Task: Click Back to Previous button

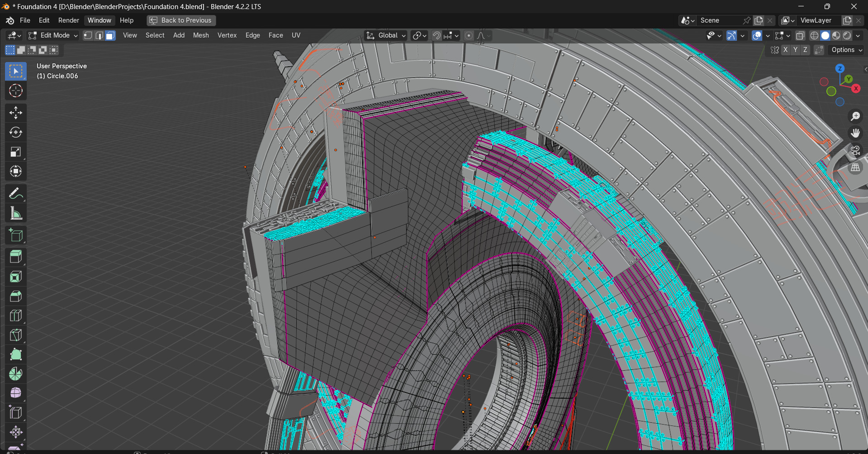Action: point(181,20)
